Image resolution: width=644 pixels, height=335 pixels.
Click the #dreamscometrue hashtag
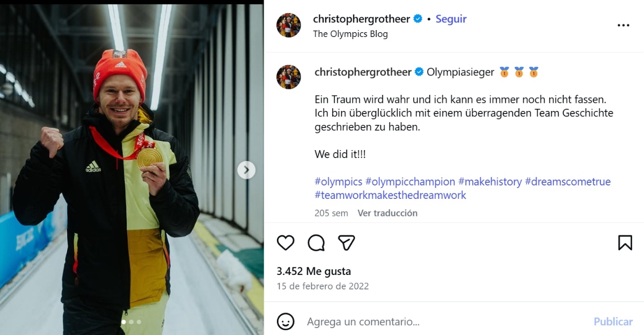coord(568,182)
